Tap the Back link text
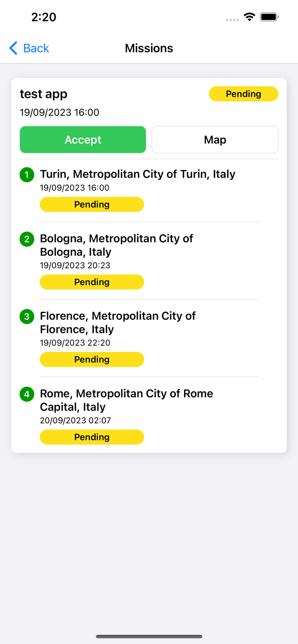 pos(36,48)
